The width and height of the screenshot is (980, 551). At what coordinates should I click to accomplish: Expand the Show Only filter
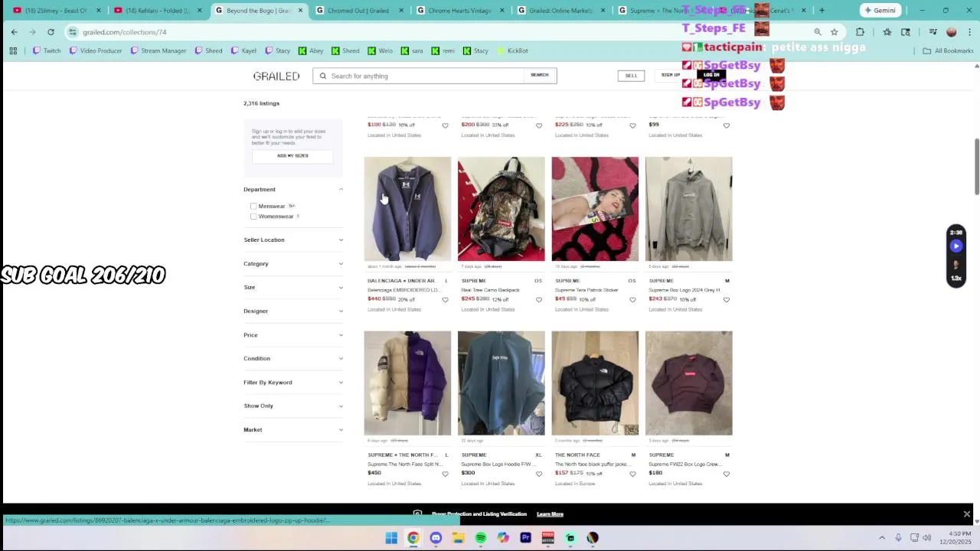coord(293,406)
